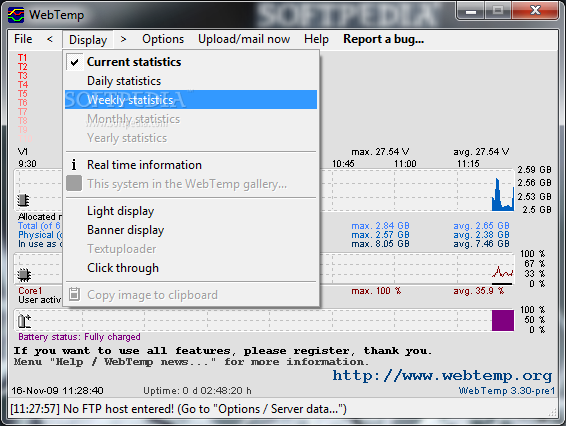Click Copy image to clipboard
This screenshot has height=426, width=566.
(x=191, y=295)
